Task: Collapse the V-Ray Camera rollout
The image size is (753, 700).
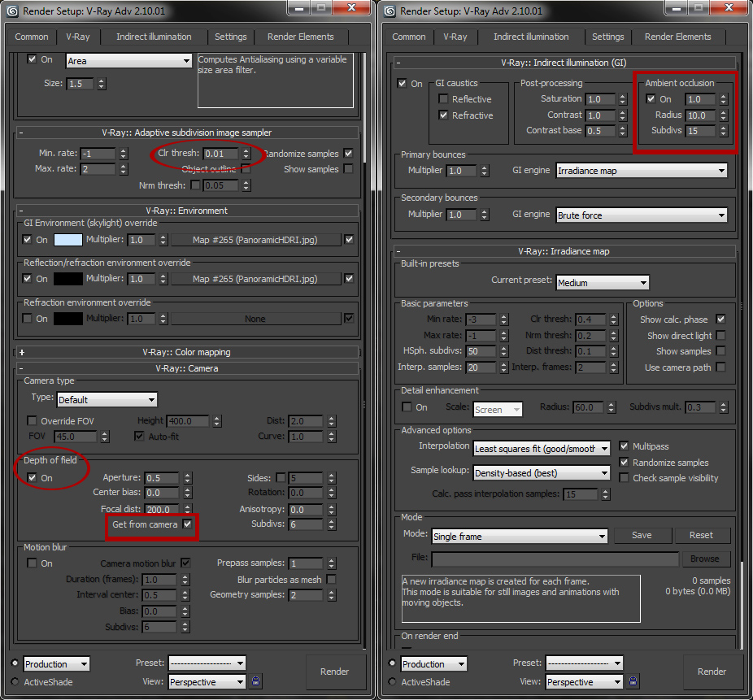Action: (20, 368)
